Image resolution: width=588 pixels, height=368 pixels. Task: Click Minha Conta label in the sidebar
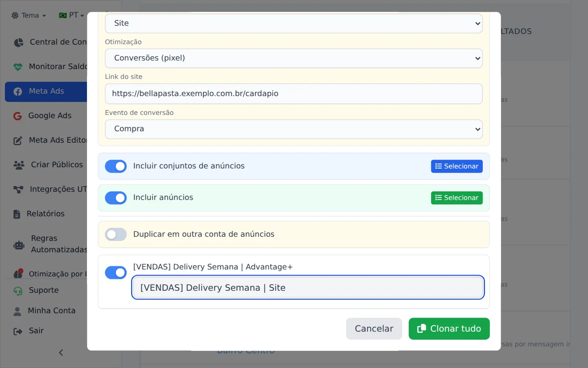[x=51, y=311]
